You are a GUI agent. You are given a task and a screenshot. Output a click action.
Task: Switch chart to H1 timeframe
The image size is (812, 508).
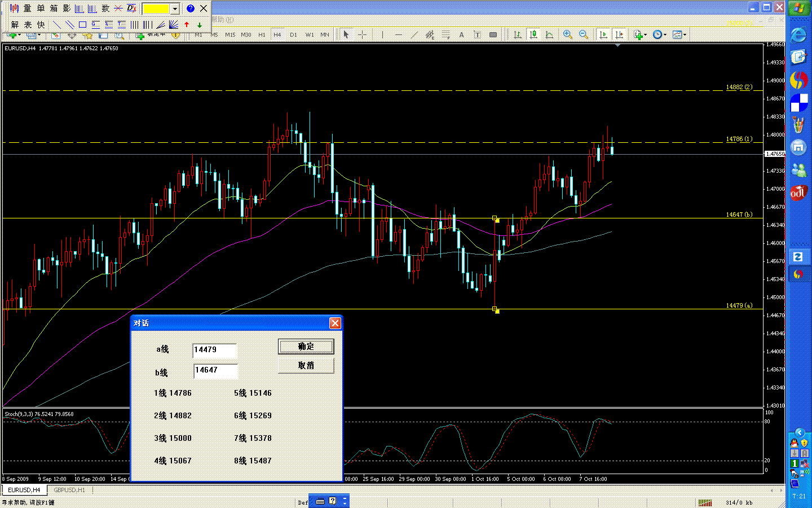tap(262, 35)
